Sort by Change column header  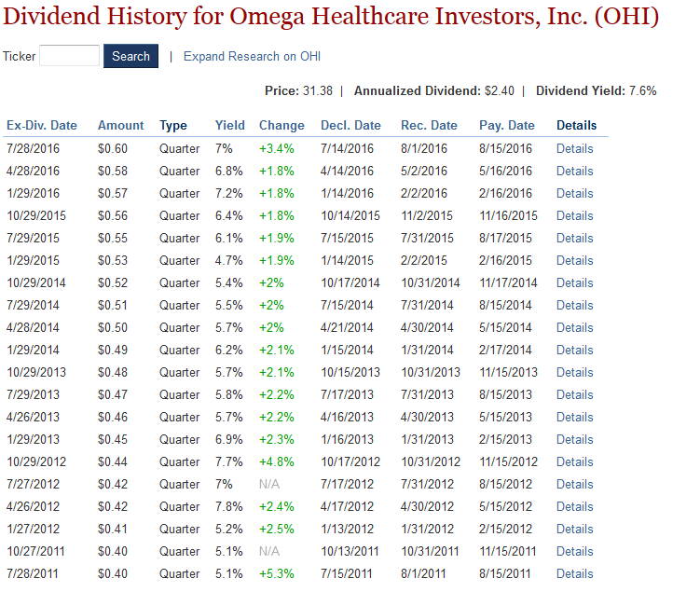click(281, 125)
